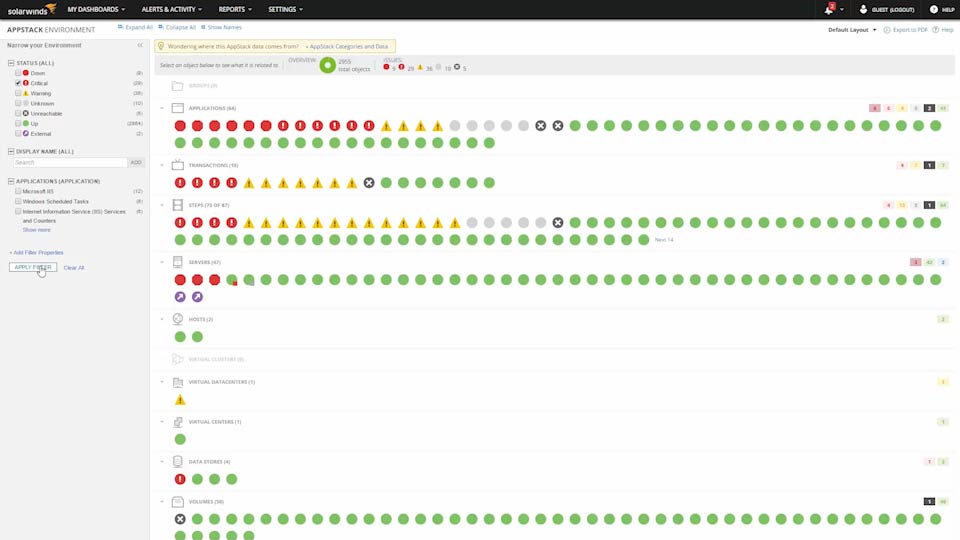This screenshot has width=960, height=540.
Task: Click Expand All
Action: [x=135, y=27]
